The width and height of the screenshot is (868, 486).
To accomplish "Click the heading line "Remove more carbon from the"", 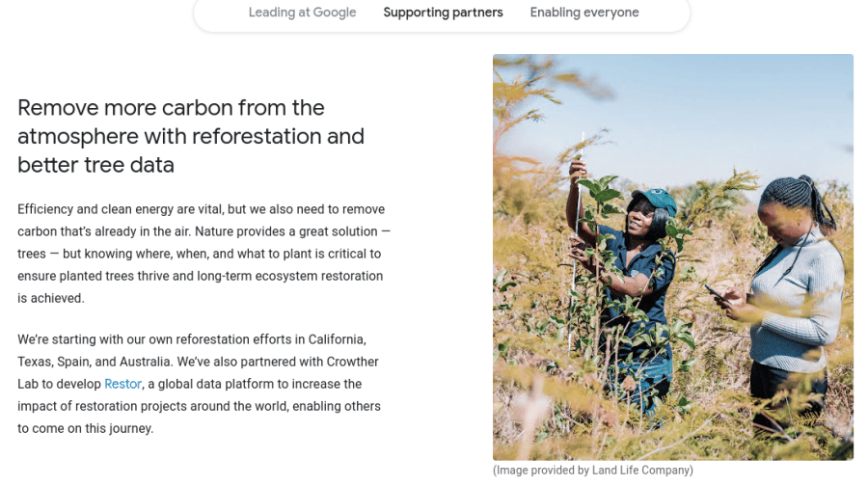I will (171, 107).
